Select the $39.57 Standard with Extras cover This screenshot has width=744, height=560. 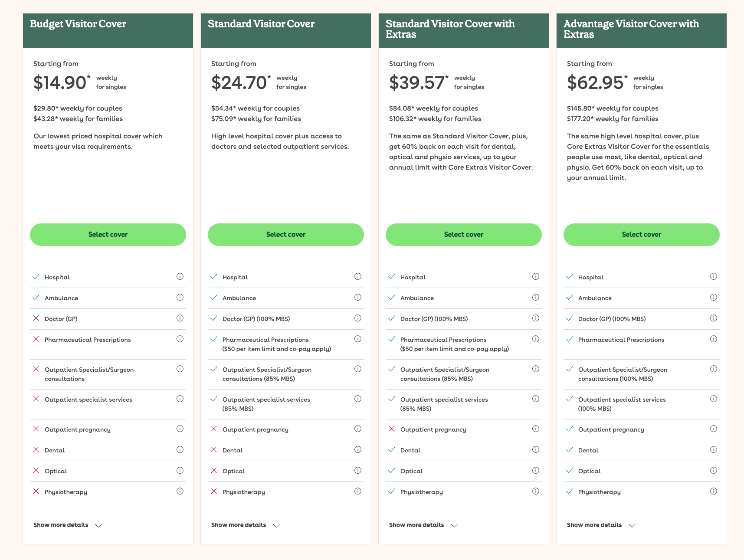464,235
